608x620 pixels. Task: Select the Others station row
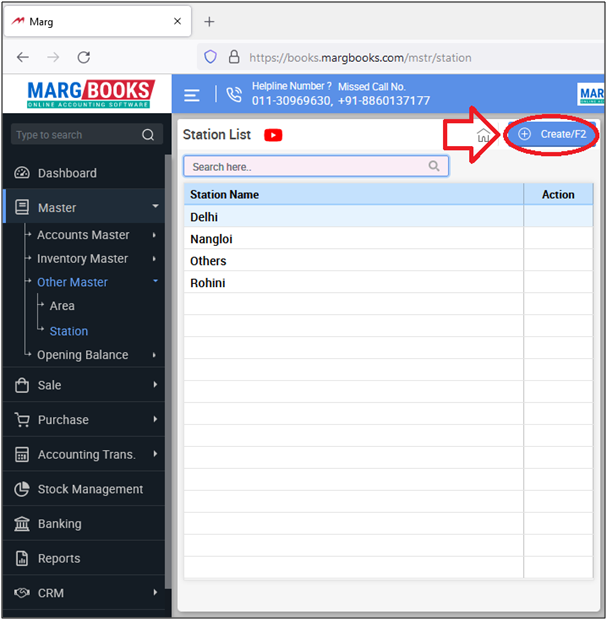388,261
